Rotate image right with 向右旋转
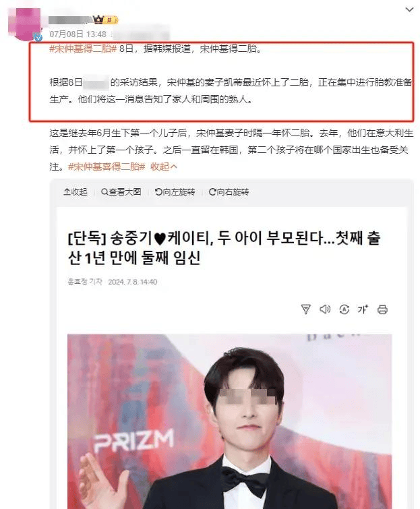 229,192
